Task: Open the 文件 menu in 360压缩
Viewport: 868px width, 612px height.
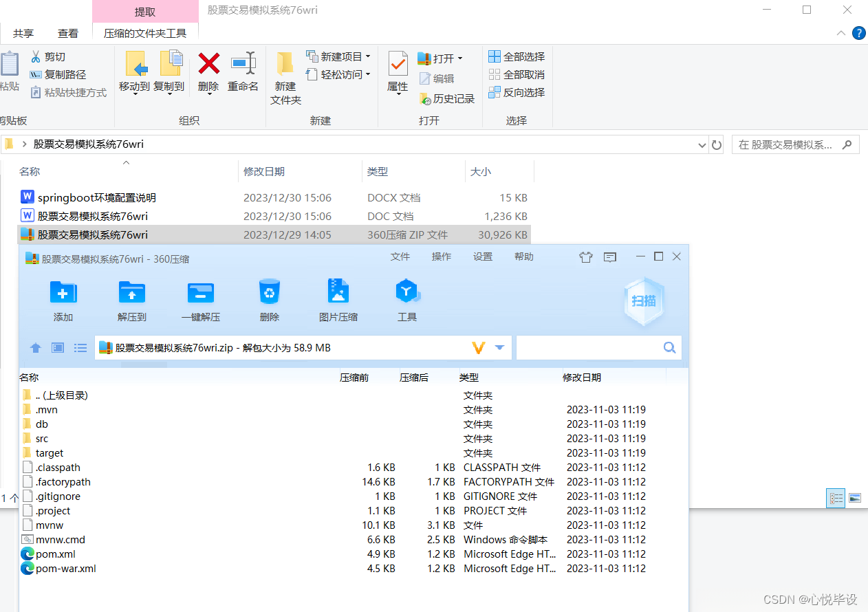Action: point(400,256)
